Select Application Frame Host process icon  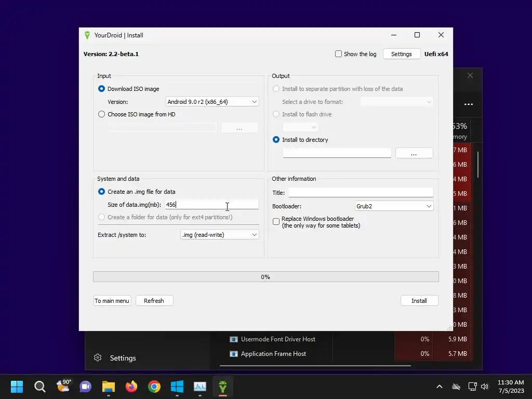[x=233, y=354]
